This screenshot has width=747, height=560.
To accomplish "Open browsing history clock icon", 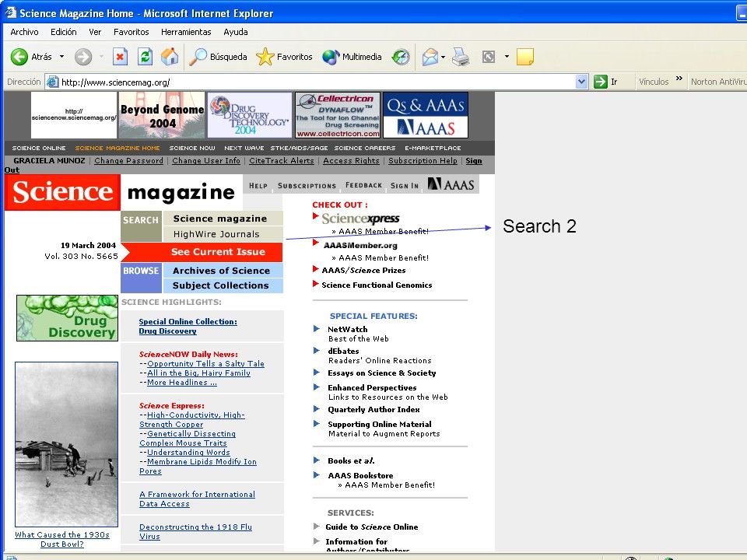I will point(401,57).
